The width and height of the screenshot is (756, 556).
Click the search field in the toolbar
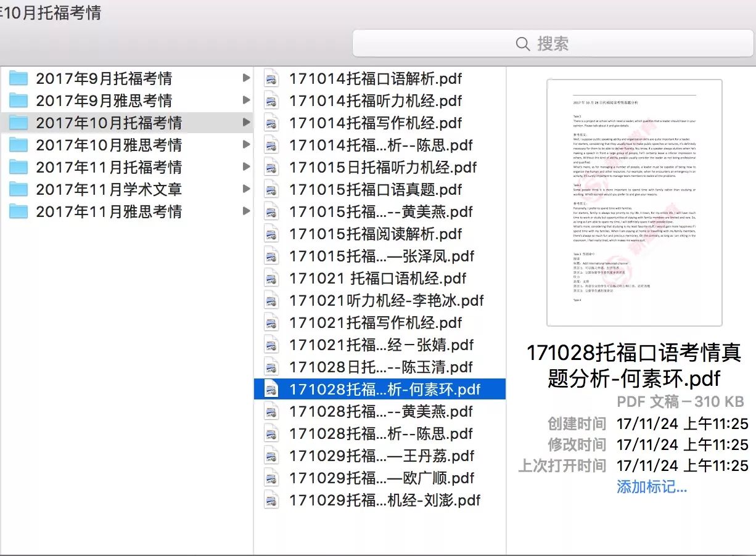(x=553, y=44)
